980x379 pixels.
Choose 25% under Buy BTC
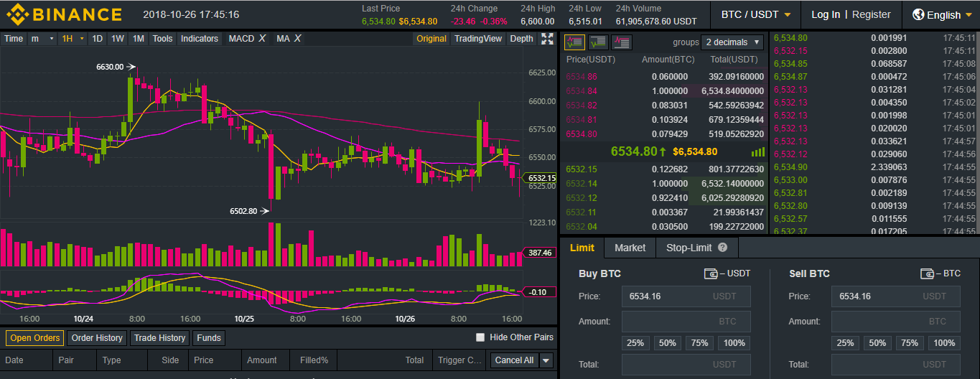pyautogui.click(x=635, y=343)
